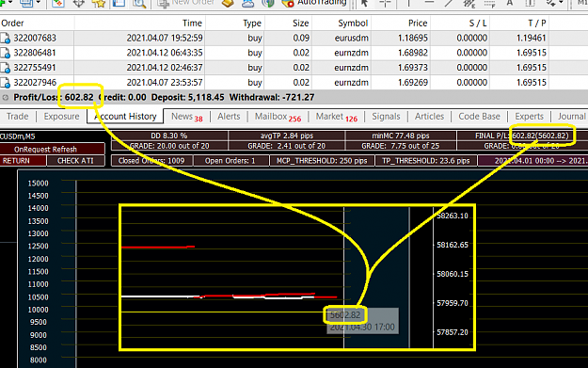Click the 'DD 8.30 %' panel cell

coord(169,136)
